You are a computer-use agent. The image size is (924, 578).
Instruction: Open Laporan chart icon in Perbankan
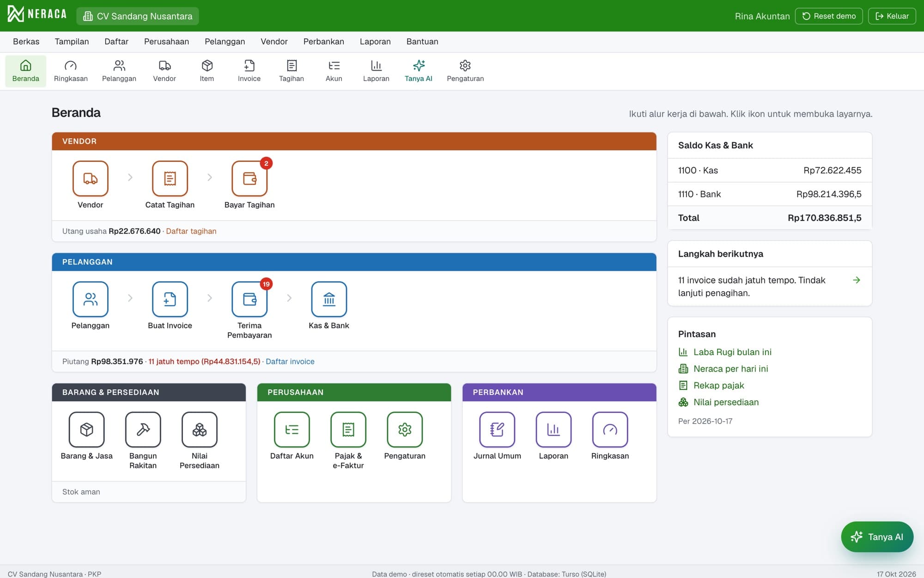(553, 430)
